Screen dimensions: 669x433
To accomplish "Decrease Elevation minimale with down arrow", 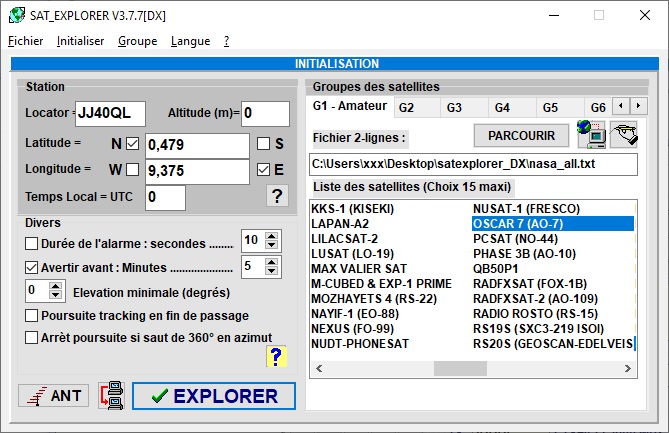I will (55, 294).
